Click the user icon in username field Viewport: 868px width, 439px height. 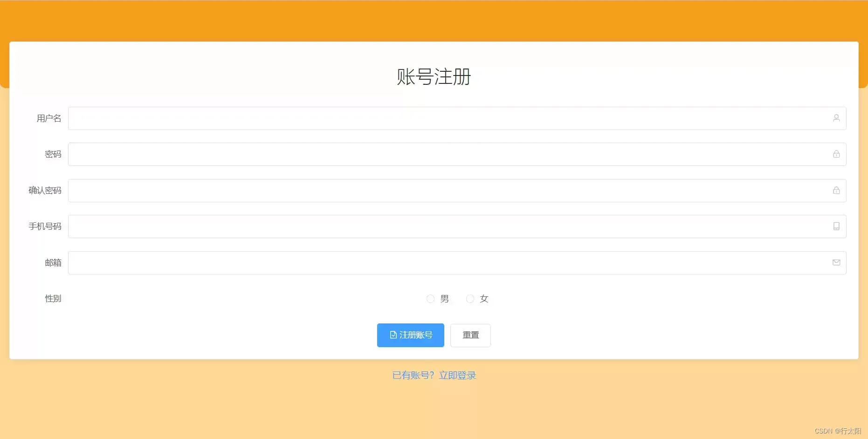(836, 118)
